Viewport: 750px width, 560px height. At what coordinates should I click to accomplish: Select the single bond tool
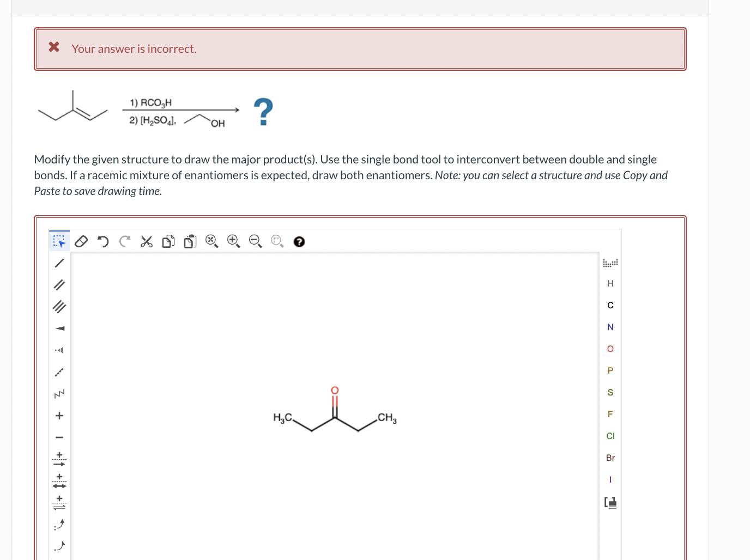click(x=59, y=263)
